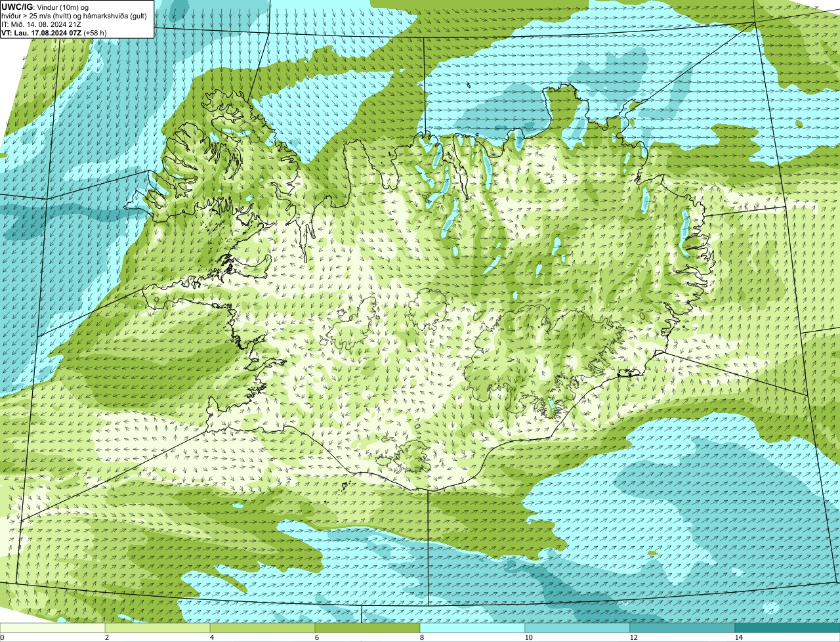Click the 8–10 m/s pale cyan legend segment
Screen dimensions: 840x642
tap(472, 628)
